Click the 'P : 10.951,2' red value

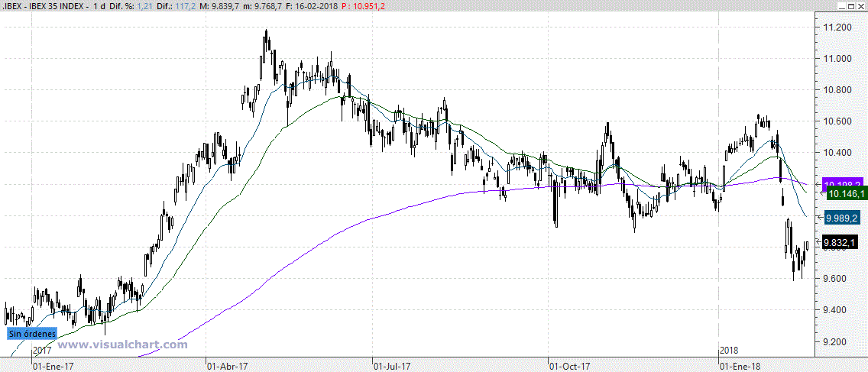coord(363,5)
